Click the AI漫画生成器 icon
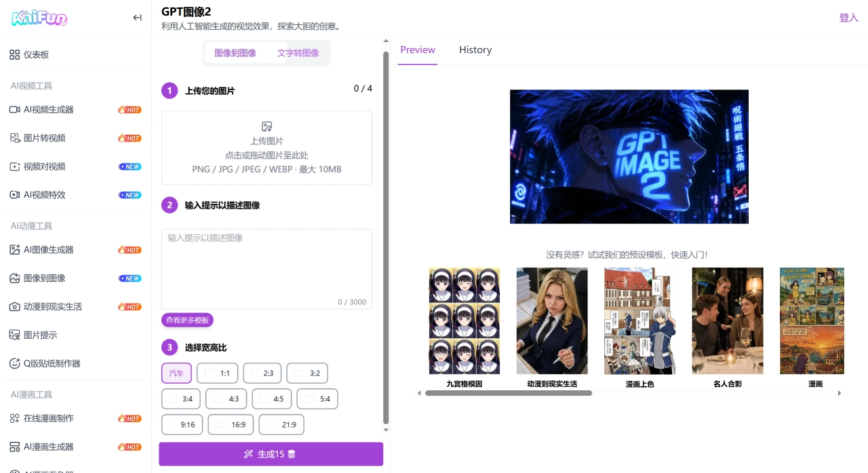The width and height of the screenshot is (868, 473). [14, 447]
